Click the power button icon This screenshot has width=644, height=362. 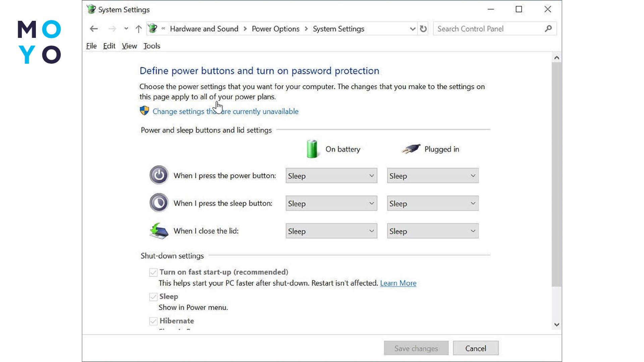coord(159,175)
